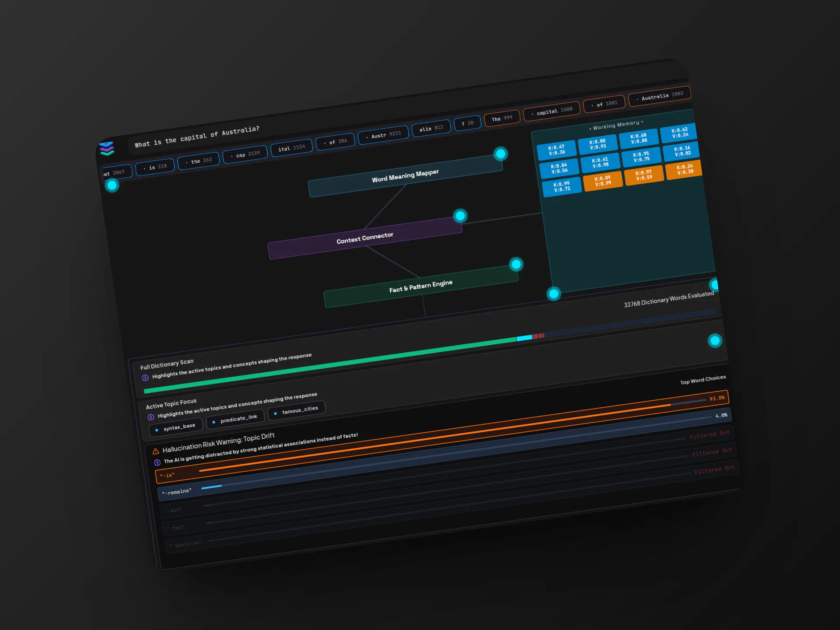Select the 'is 318' token chip
This screenshot has width=840, height=630.
click(x=155, y=167)
